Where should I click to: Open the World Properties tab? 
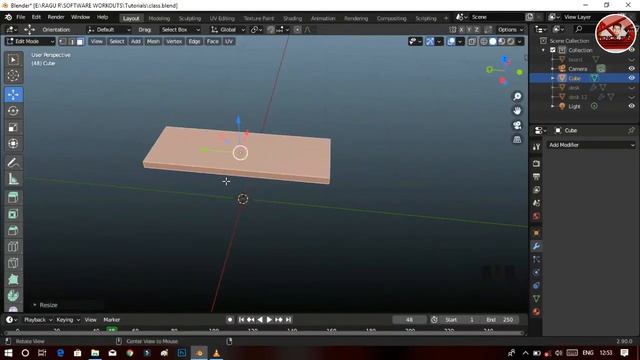pos(536,216)
